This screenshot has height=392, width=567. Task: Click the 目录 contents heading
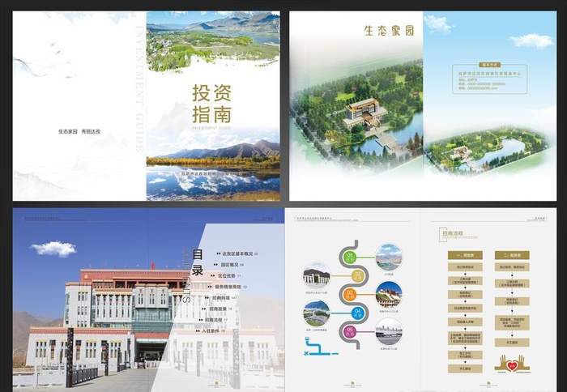198,262
